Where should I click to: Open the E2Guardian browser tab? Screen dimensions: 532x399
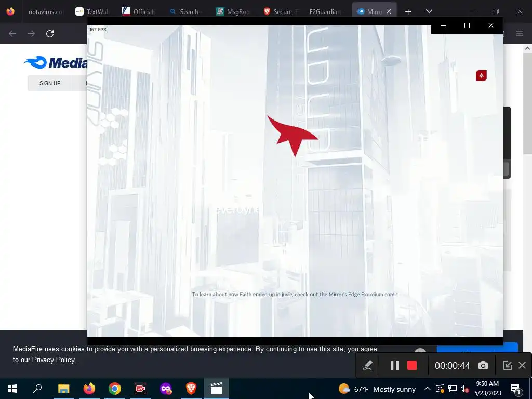[x=325, y=11]
